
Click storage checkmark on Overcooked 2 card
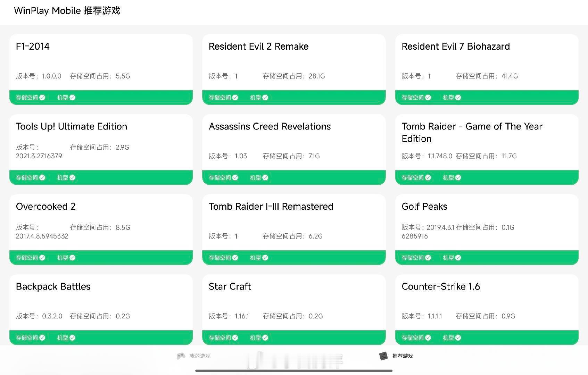[x=42, y=258]
